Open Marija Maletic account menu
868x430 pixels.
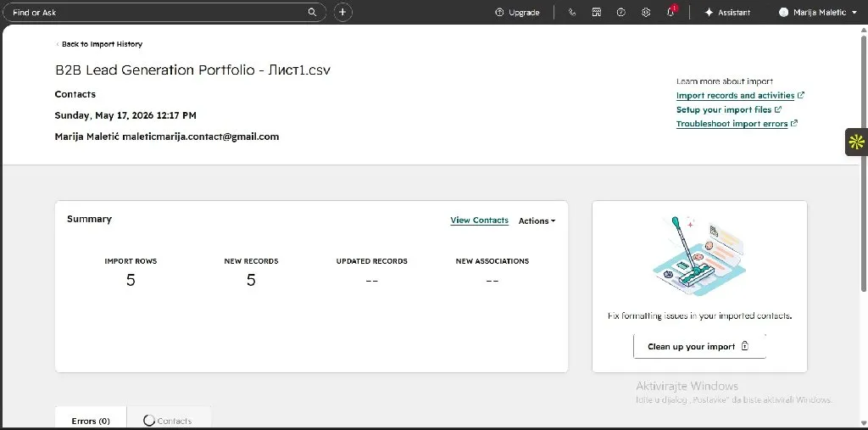pyautogui.click(x=820, y=12)
